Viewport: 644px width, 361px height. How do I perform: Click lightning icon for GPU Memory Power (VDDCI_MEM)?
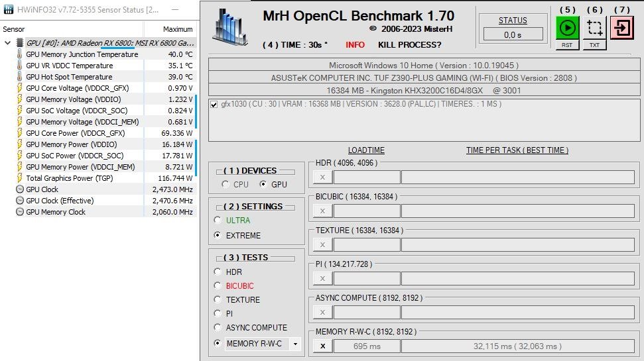[x=19, y=167]
